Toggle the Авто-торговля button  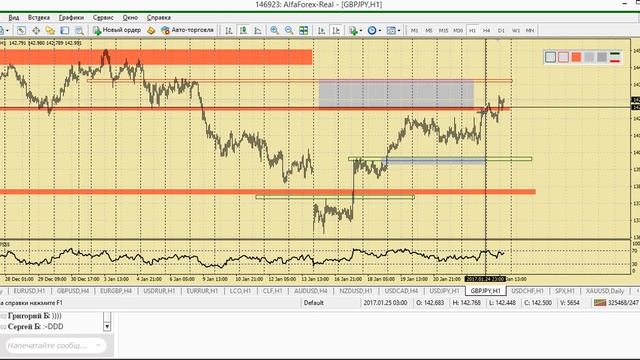click(187, 30)
